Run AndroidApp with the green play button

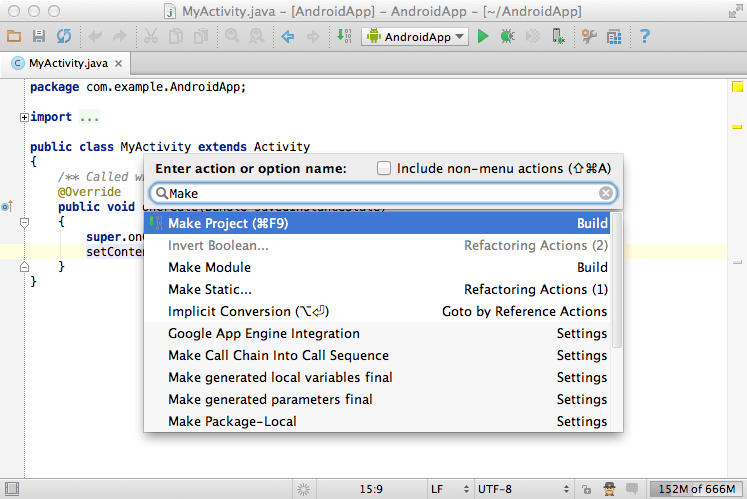[483, 36]
